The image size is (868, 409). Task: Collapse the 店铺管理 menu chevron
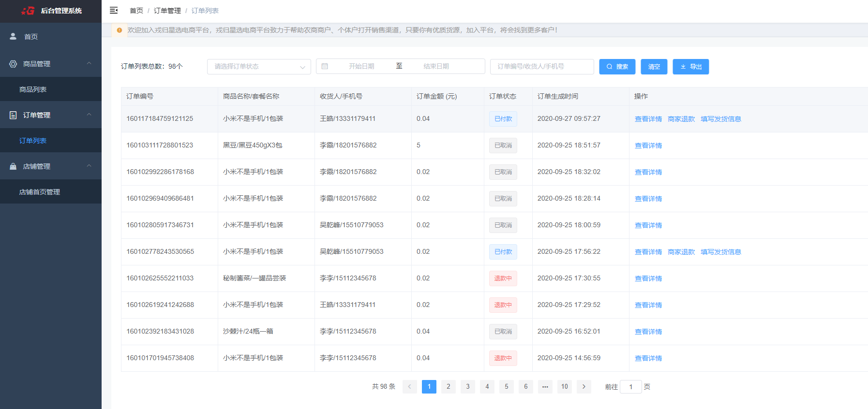pyautogui.click(x=89, y=166)
